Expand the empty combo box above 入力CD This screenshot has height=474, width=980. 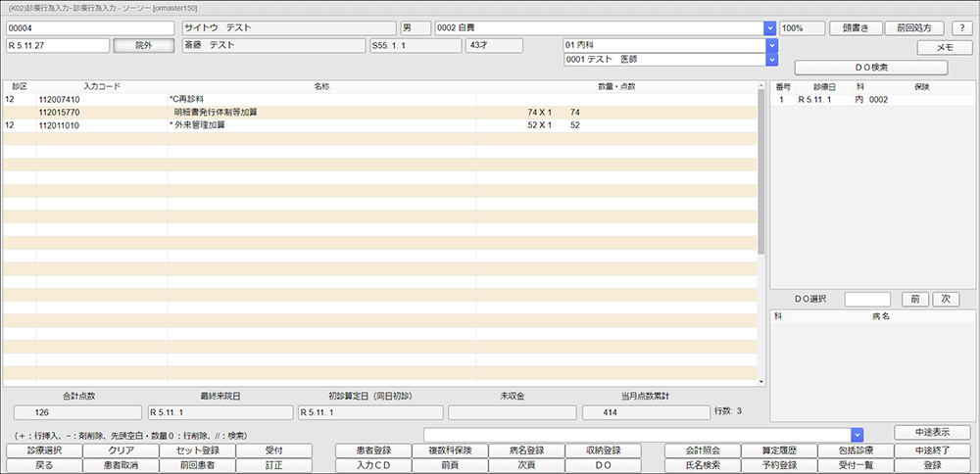857,434
